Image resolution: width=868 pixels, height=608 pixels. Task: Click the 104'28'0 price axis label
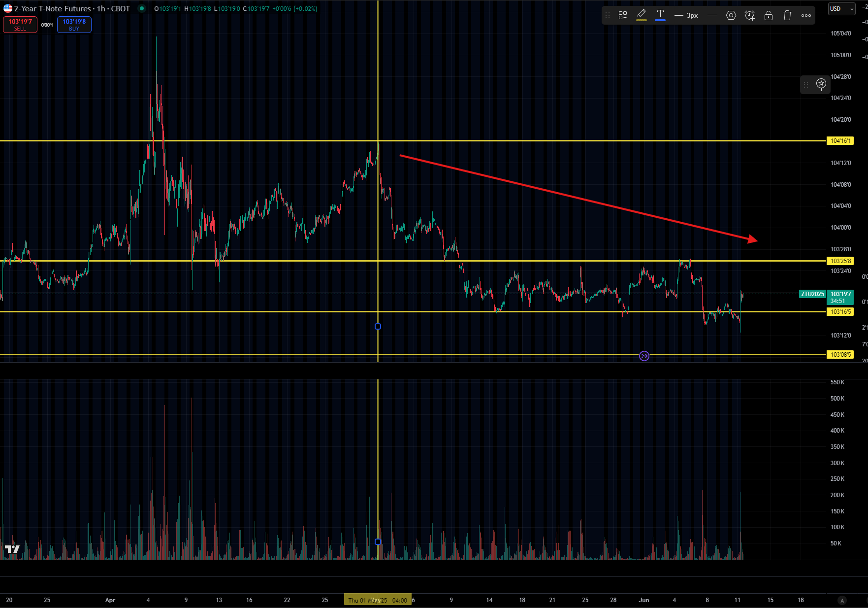(x=840, y=77)
